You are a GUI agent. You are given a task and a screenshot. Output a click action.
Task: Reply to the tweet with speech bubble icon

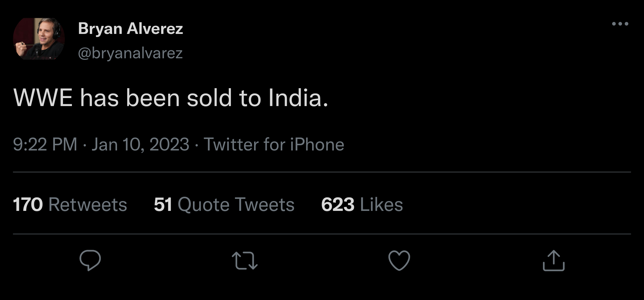[90, 260]
